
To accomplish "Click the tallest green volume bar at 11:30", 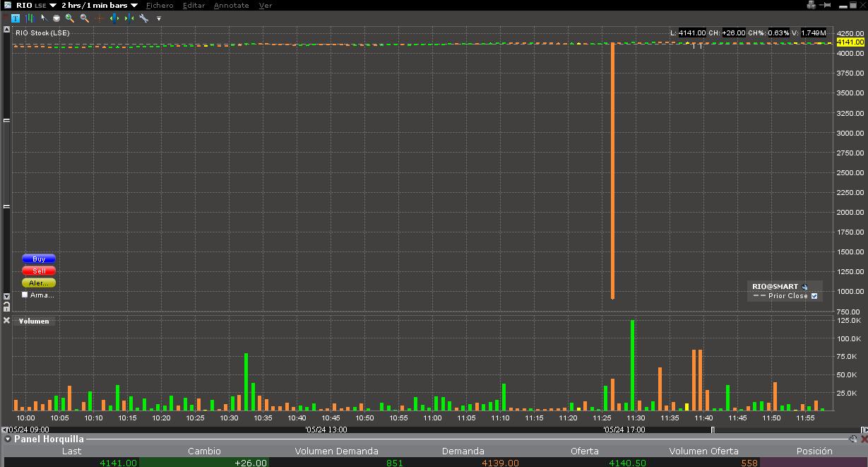I will coord(632,365).
